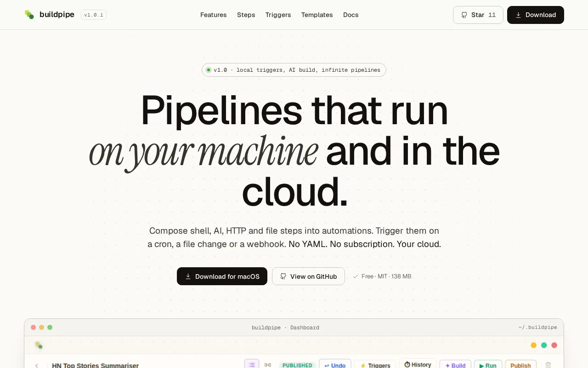Click Download for macOS button

tap(222, 276)
